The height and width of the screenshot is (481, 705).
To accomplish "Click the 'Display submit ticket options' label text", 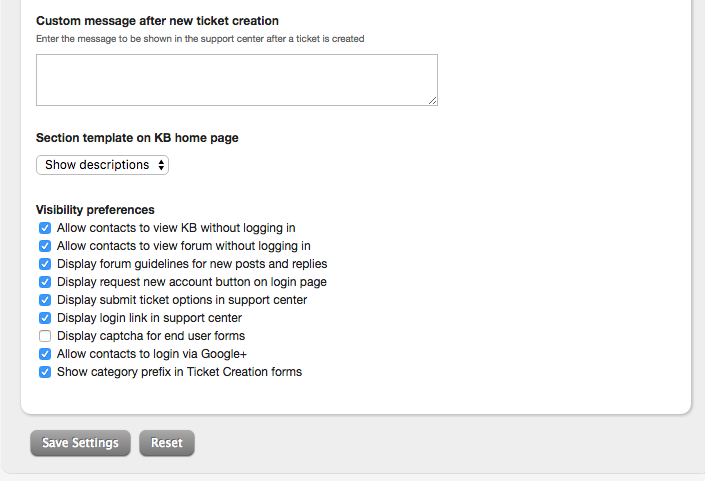I will [182, 300].
